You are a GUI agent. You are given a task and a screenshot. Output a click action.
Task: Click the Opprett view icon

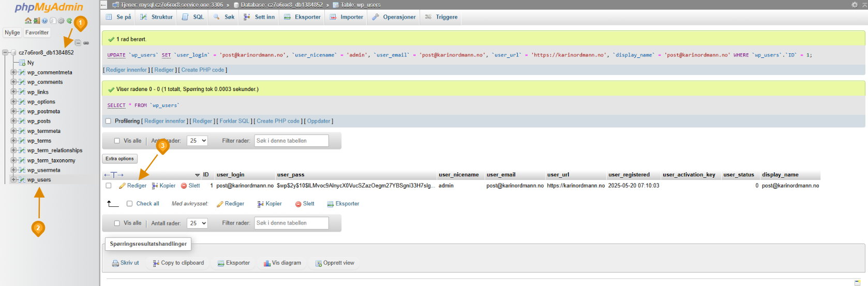(319, 263)
